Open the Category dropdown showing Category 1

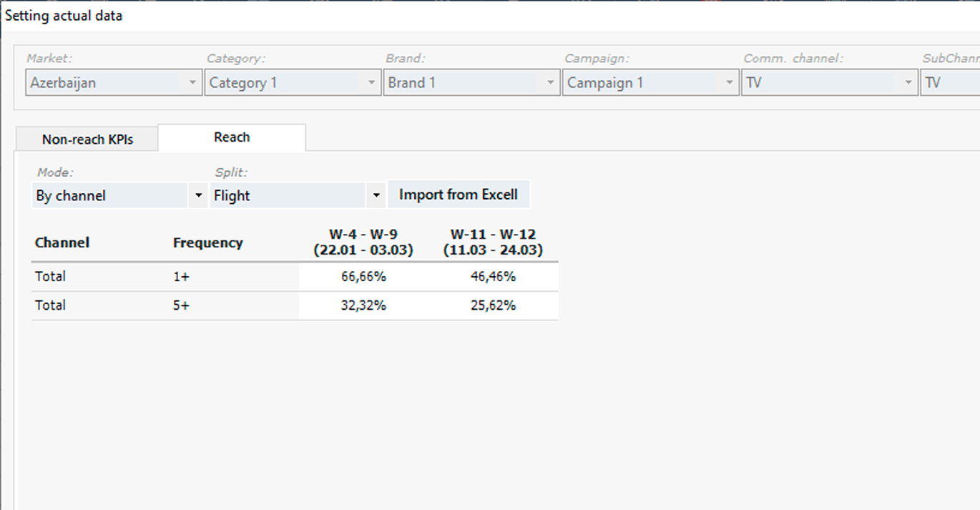coord(293,82)
